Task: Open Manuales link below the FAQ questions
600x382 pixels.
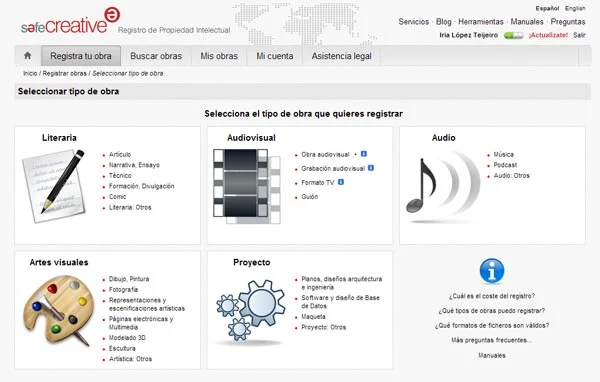Action: pyautogui.click(x=492, y=355)
